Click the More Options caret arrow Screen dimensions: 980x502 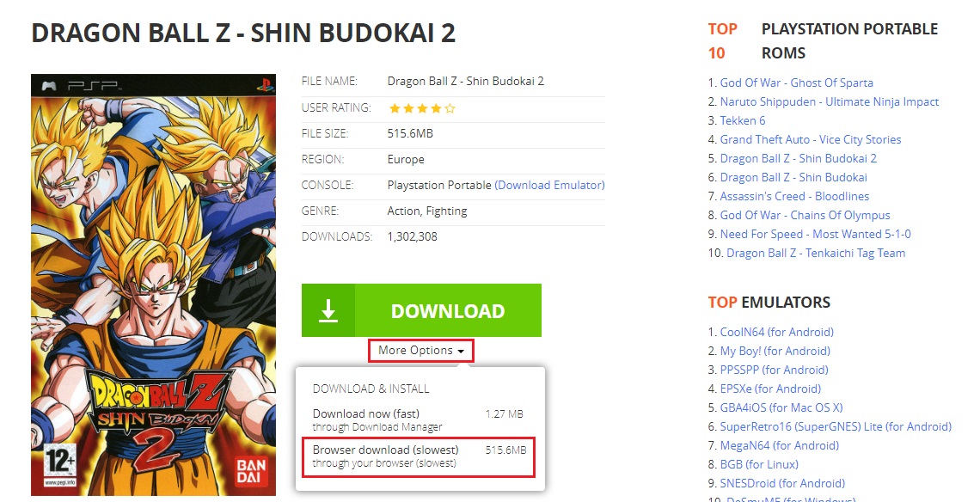coord(461,352)
